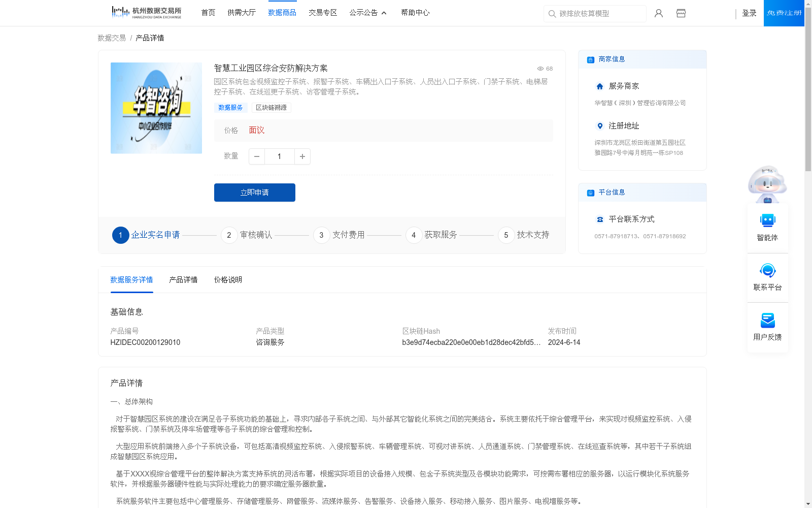Click the 平台信息 panel icon
This screenshot has height=508, width=812.
pos(591,193)
